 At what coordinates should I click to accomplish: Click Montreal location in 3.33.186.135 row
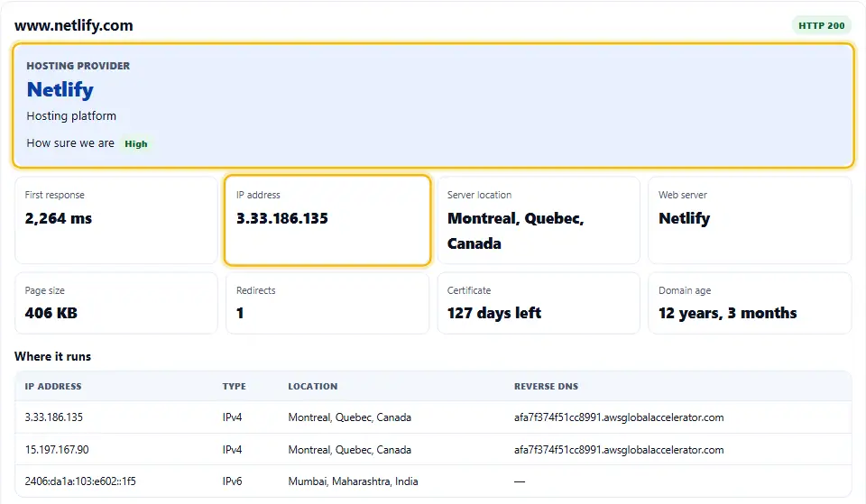pos(350,417)
